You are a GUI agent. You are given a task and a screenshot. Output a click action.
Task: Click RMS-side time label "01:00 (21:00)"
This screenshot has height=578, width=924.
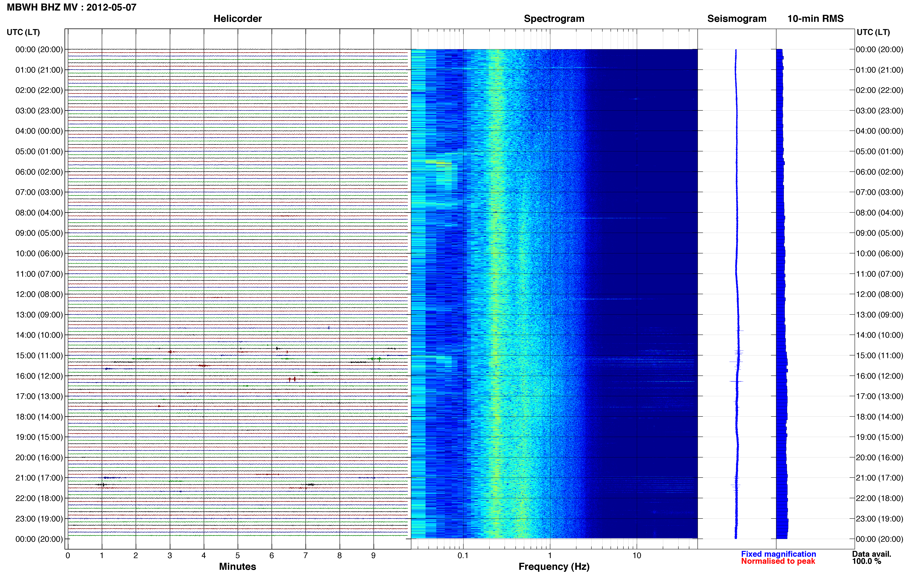tap(879, 70)
